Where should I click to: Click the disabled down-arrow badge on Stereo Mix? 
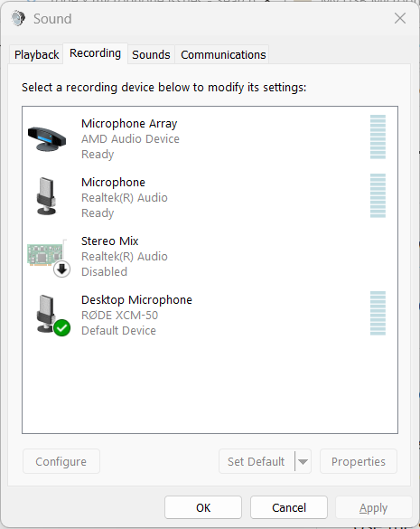click(x=61, y=269)
